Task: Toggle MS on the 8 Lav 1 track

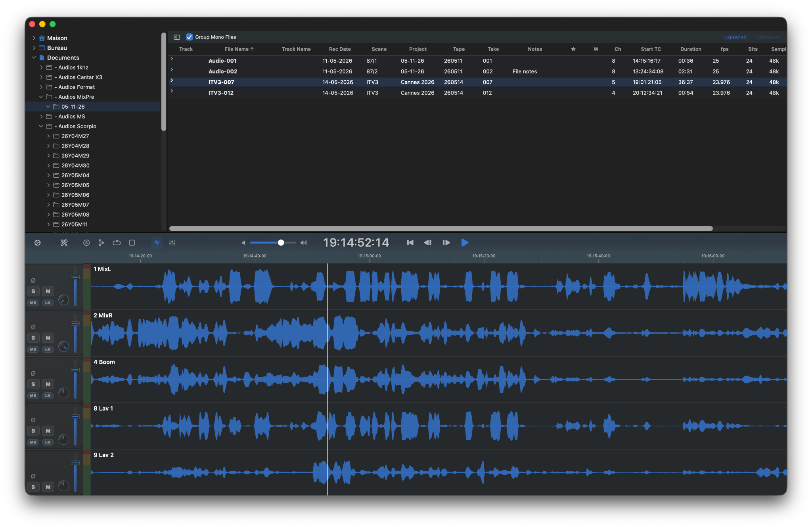Action: (33, 442)
